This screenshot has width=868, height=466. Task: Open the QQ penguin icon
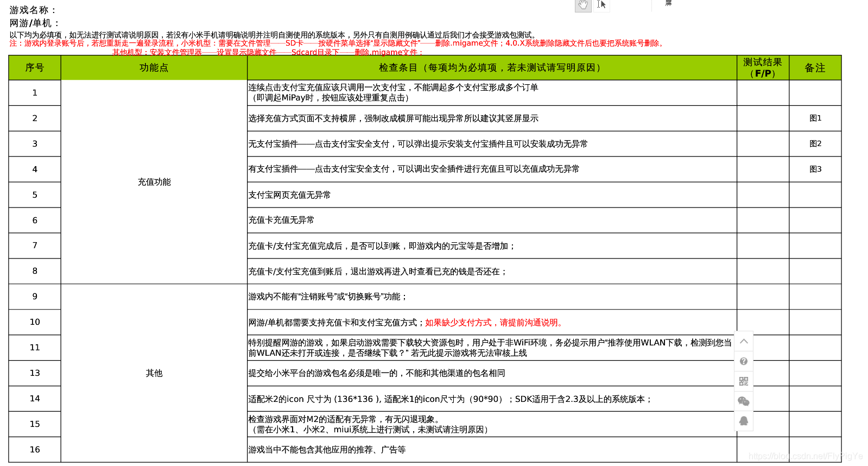pos(744,421)
